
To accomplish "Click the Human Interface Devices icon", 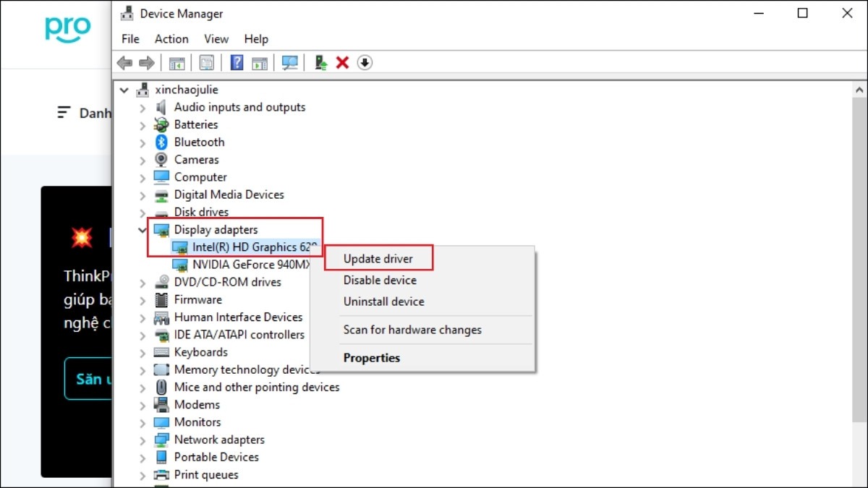I will click(x=161, y=317).
